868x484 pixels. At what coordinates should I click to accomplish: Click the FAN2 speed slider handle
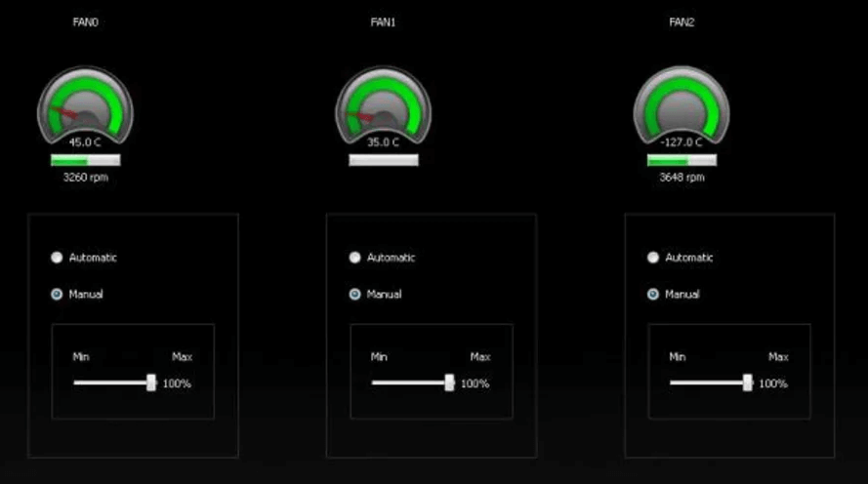point(748,383)
